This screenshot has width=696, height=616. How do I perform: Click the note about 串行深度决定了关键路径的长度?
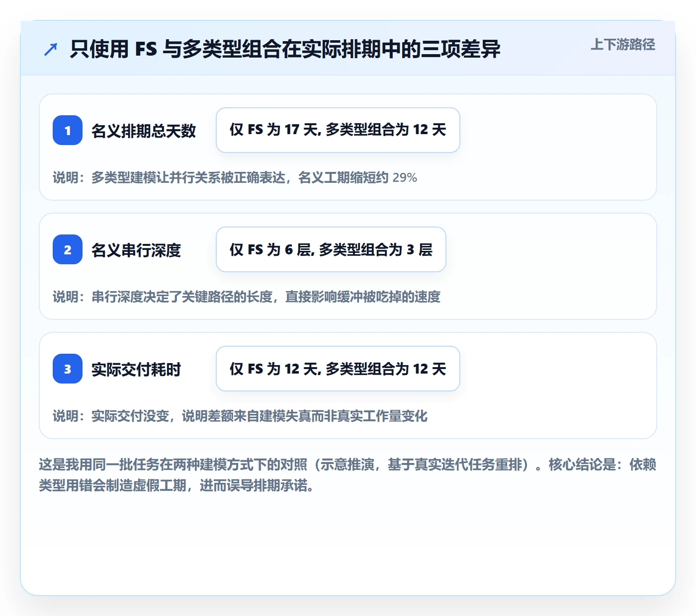[247, 297]
